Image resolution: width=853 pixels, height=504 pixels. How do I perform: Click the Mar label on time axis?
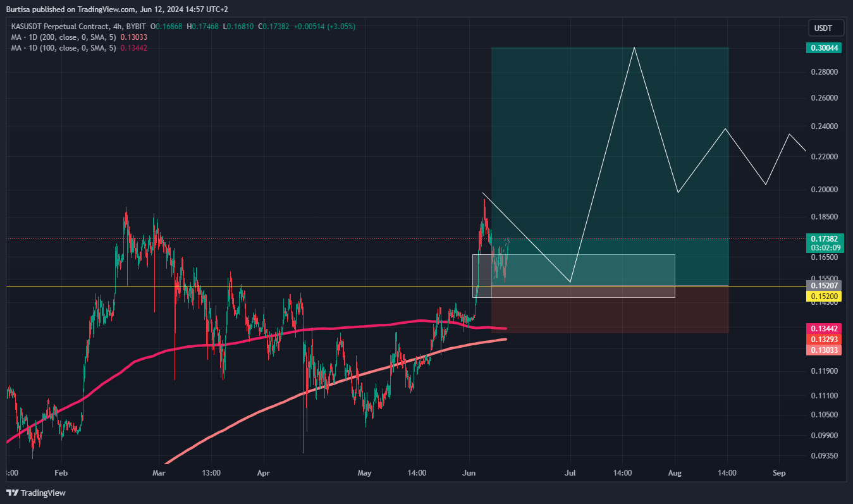pyautogui.click(x=159, y=473)
